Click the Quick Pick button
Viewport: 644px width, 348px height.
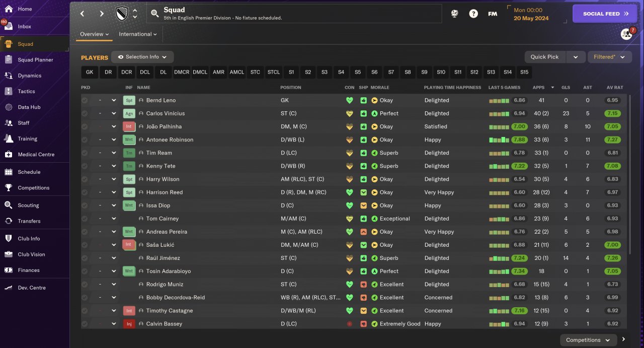545,57
